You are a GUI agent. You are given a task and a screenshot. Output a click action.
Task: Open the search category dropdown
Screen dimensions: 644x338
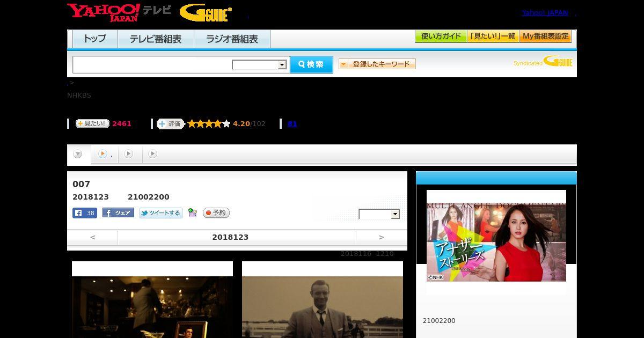[x=259, y=65]
